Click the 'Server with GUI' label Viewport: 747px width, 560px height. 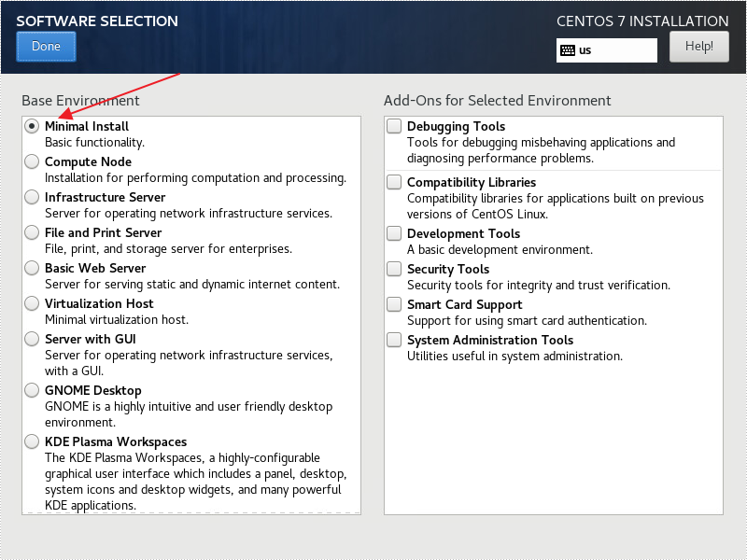(90, 339)
